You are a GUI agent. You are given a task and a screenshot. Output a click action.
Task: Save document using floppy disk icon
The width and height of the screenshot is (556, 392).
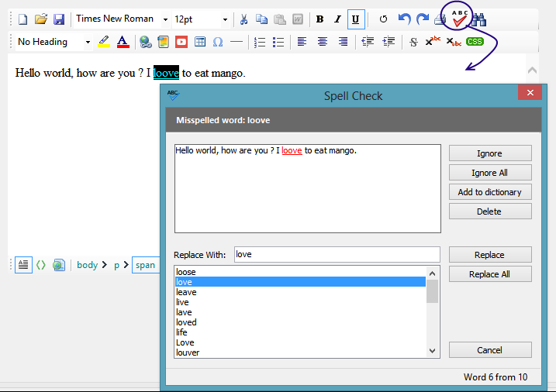pos(59,19)
